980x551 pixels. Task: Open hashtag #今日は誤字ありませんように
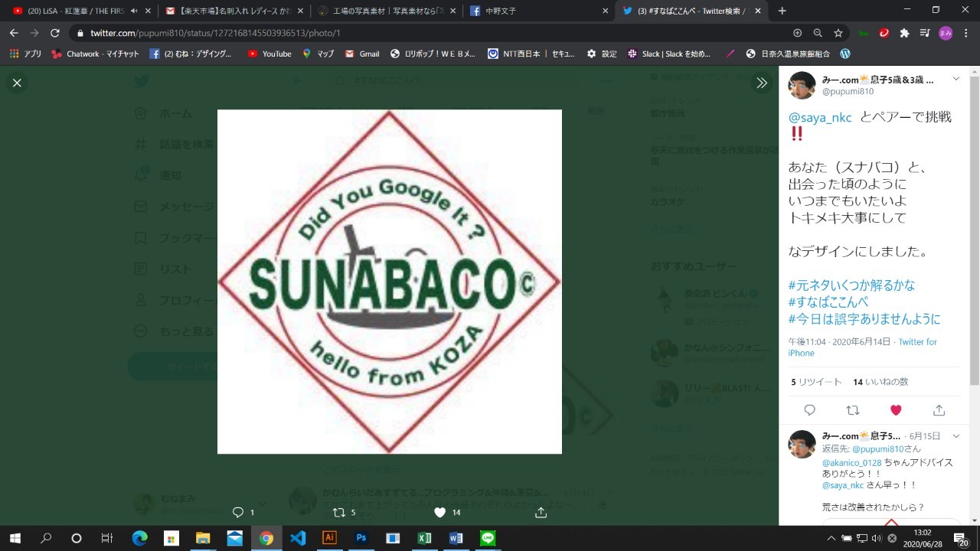(864, 319)
